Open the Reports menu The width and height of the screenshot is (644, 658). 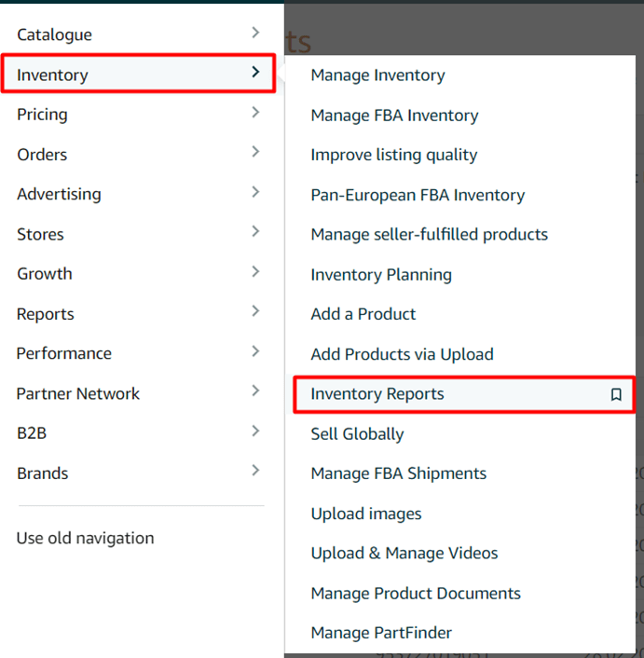(x=46, y=314)
